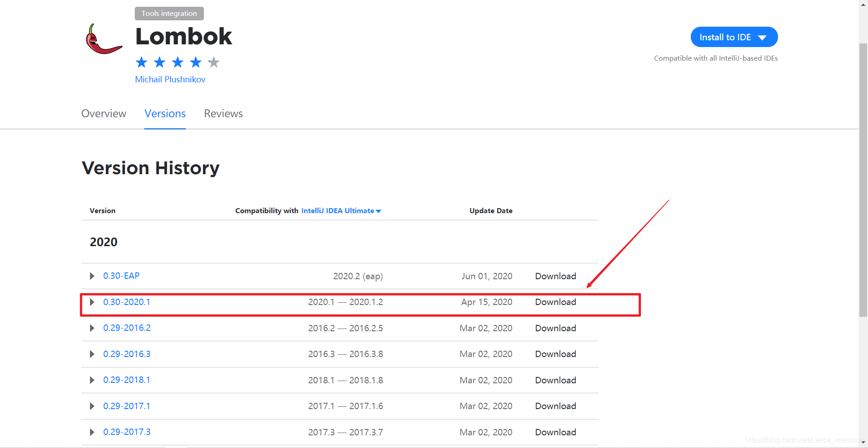Image resolution: width=868 pixels, height=448 pixels.
Task: Select the Versions tab
Action: pyautogui.click(x=165, y=114)
